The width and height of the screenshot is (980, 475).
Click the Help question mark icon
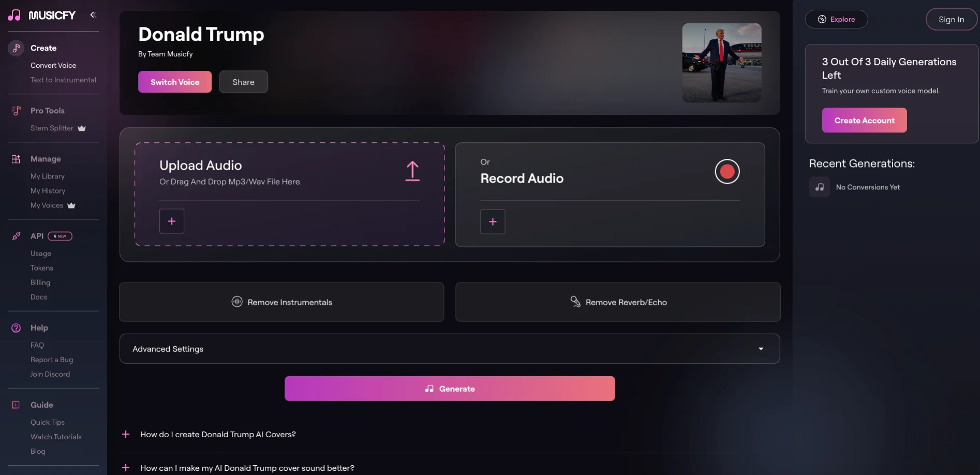coord(16,328)
